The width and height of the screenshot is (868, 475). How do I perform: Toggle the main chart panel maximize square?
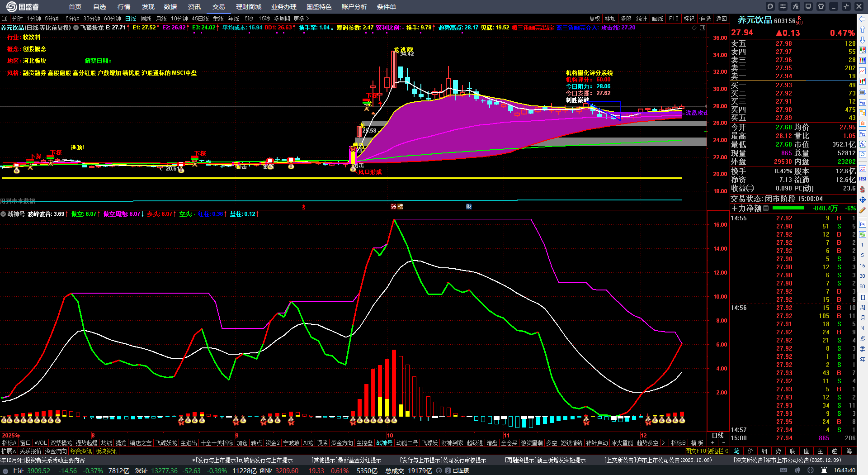click(x=703, y=28)
